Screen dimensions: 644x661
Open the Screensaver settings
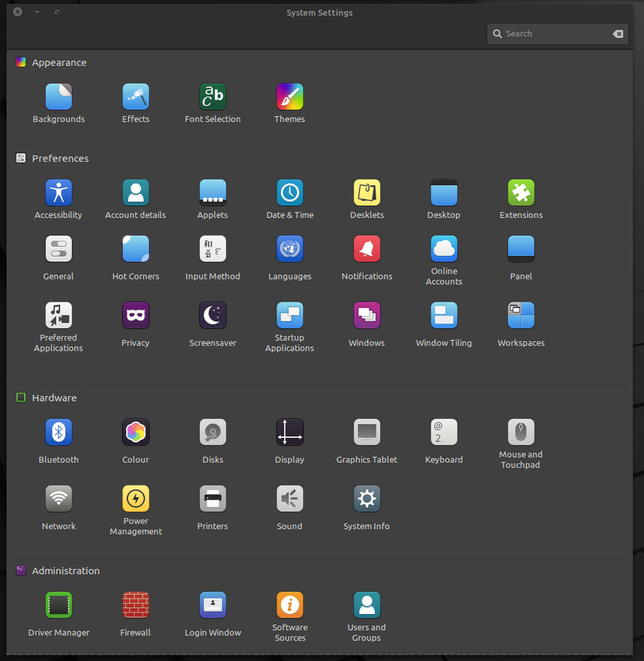[213, 316]
